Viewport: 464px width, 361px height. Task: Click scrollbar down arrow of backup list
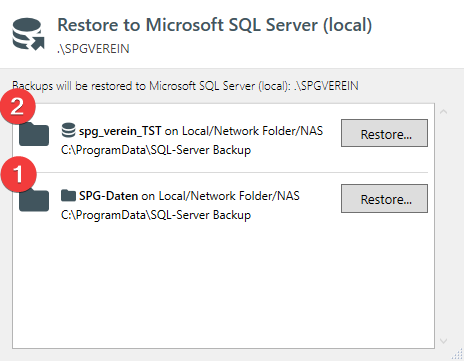(x=443, y=341)
